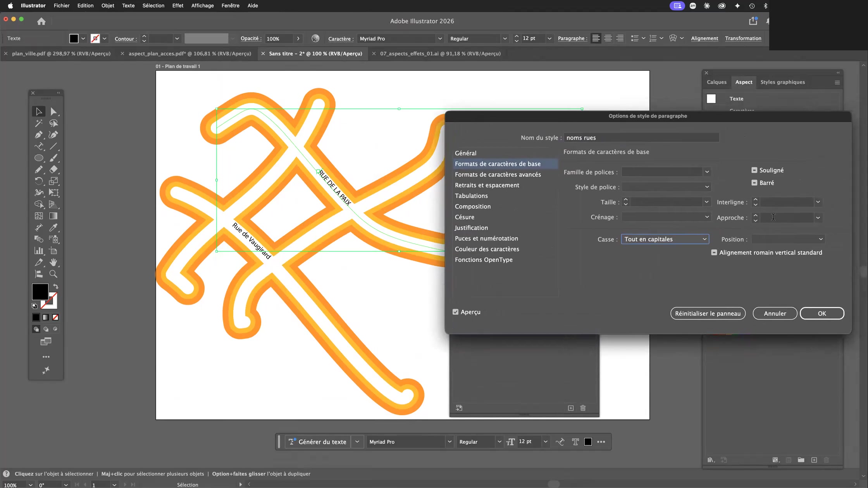Select the Free Transform tool
Screen dimensions: 868x488
pyautogui.click(x=53, y=193)
